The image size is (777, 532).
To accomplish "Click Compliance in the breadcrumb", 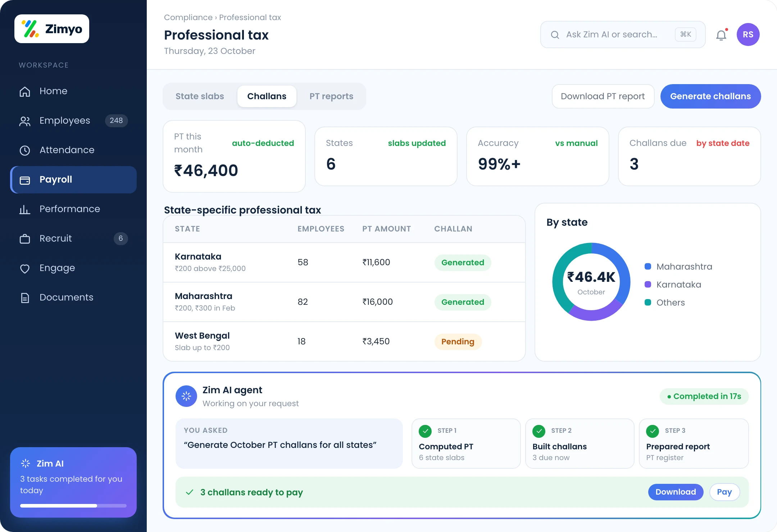I will [188, 17].
